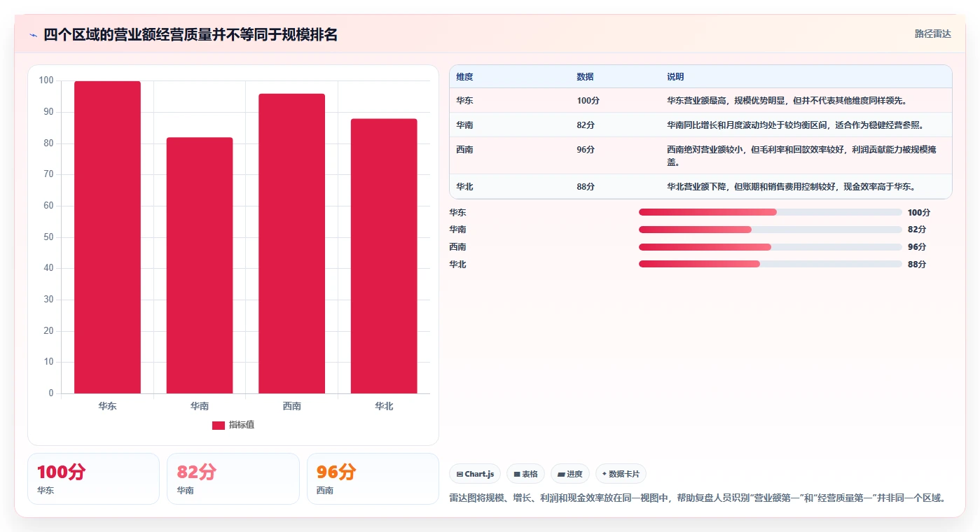Toggle the 指标值 legend color box
980x532 pixels.
pos(219,426)
